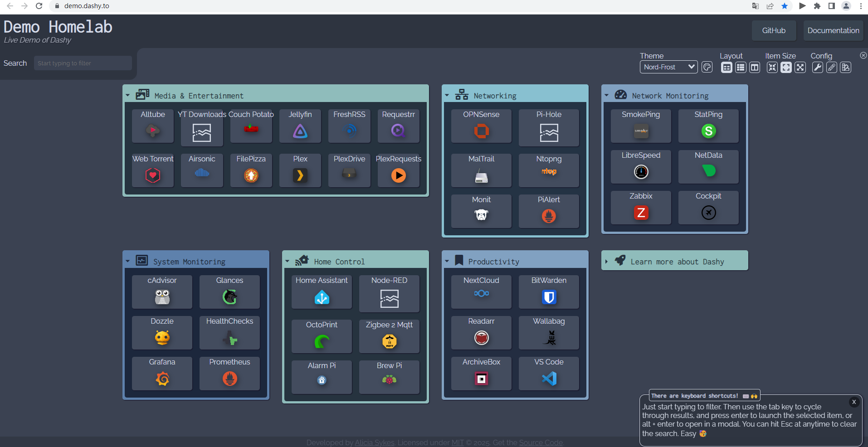Open OctoPrint tile
This screenshot has width=868, height=447.
pos(322,336)
